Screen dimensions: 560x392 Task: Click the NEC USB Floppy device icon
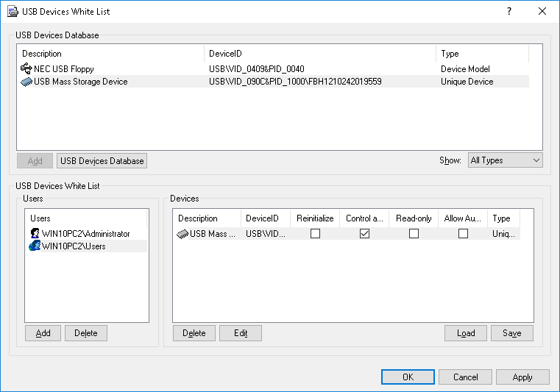pos(26,69)
